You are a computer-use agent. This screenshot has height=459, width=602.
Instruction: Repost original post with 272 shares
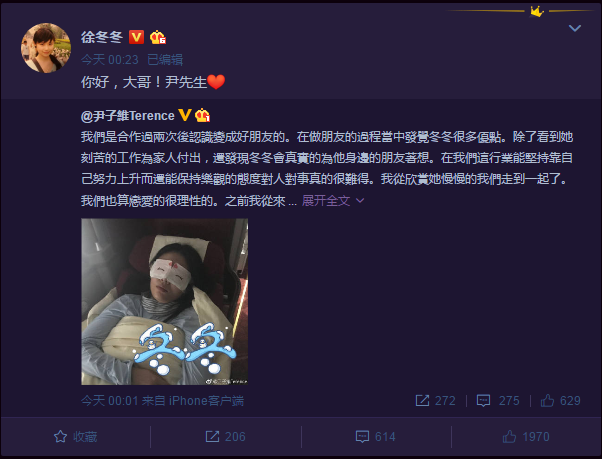tap(435, 401)
